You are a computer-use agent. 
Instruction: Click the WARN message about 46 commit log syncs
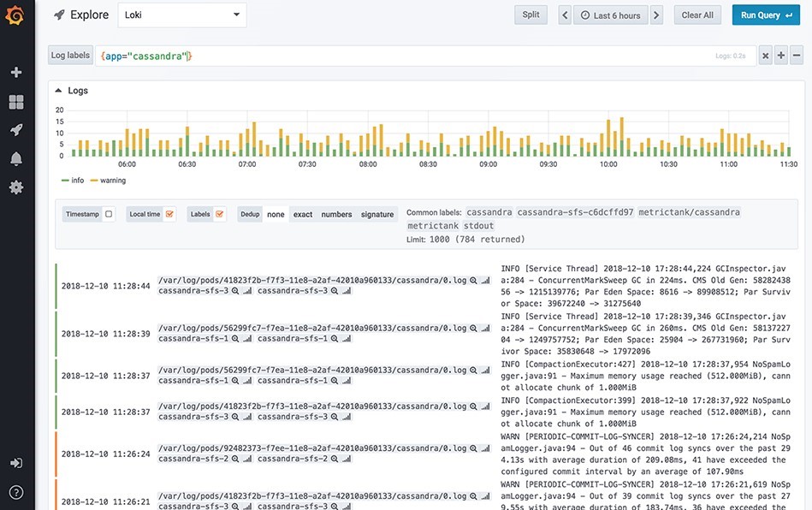645,454
